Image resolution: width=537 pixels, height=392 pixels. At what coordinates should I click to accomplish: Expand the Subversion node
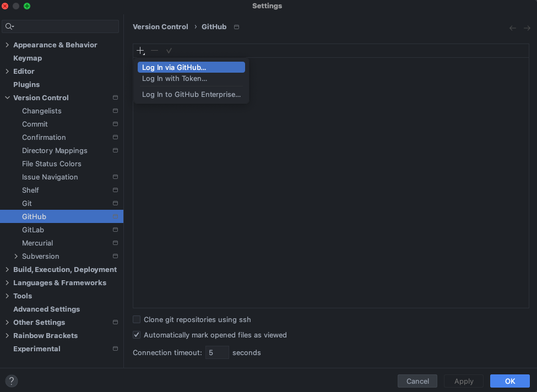(x=16, y=256)
